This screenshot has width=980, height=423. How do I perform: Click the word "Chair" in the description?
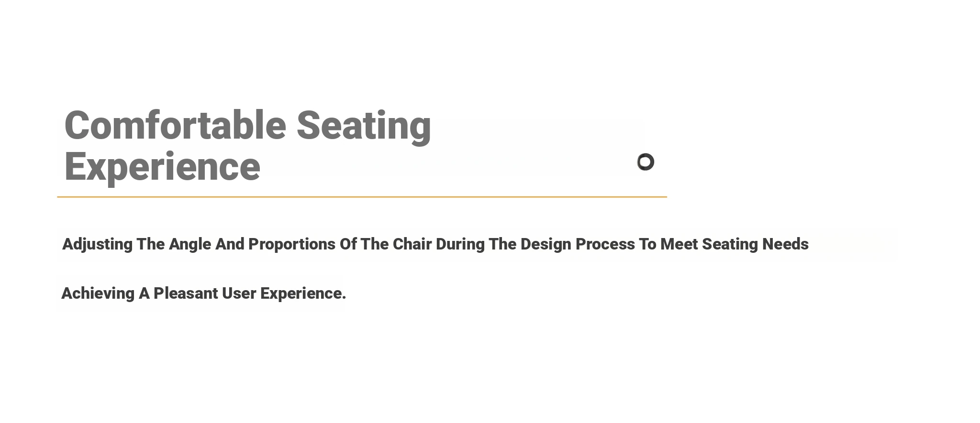pos(412,244)
